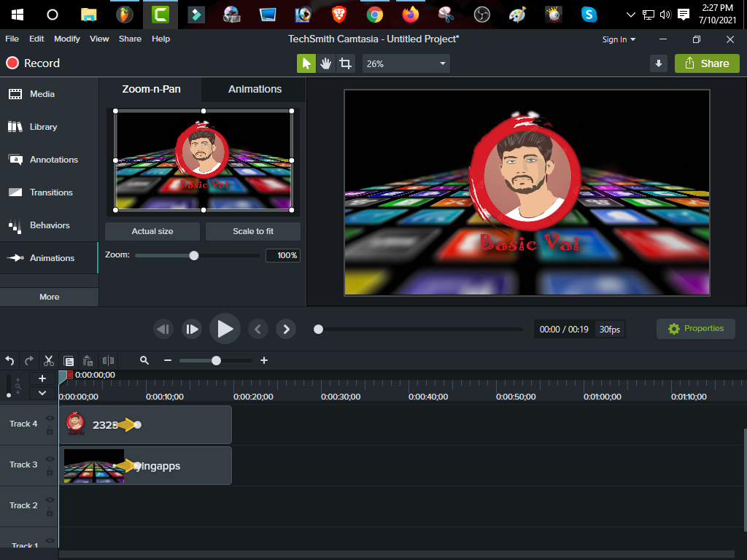Screen dimensions: 747x560
Task: Open the View menu
Action: click(x=99, y=39)
